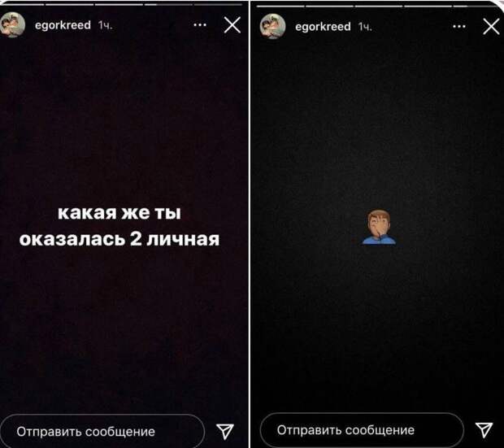Open the three-dot menu on right story
Screen dimensions: 504x448
[459, 26]
